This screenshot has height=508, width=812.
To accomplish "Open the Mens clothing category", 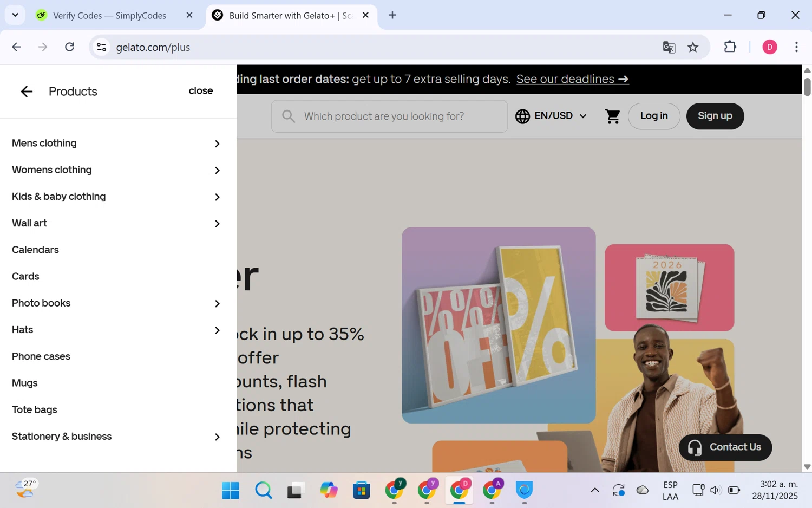I will [44, 143].
